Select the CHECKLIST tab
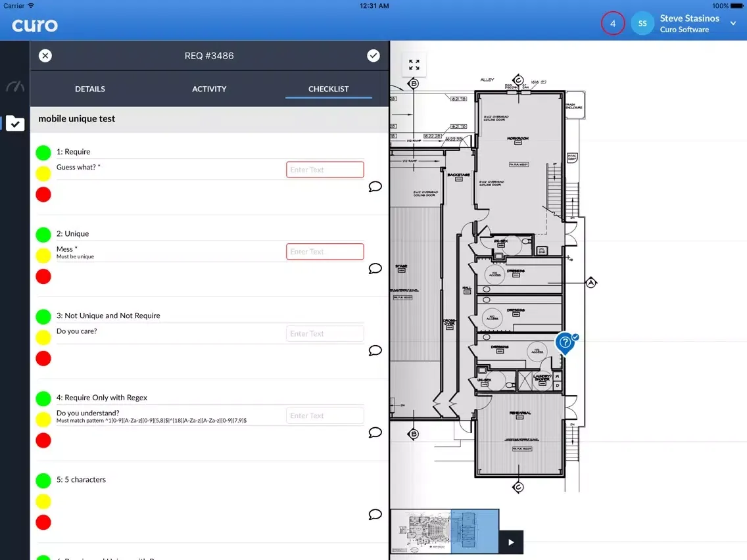This screenshot has height=560, width=747. click(x=329, y=89)
